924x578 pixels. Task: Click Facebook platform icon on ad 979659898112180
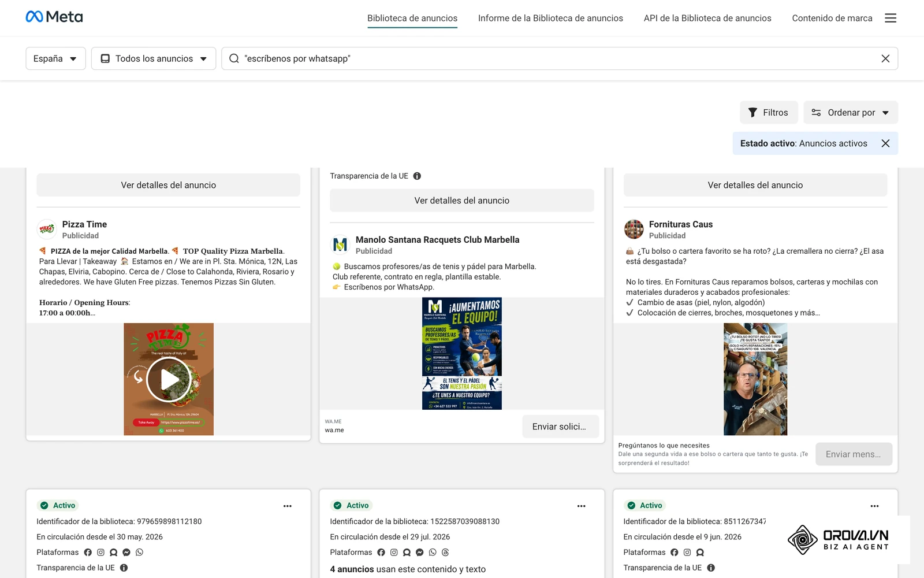click(88, 552)
